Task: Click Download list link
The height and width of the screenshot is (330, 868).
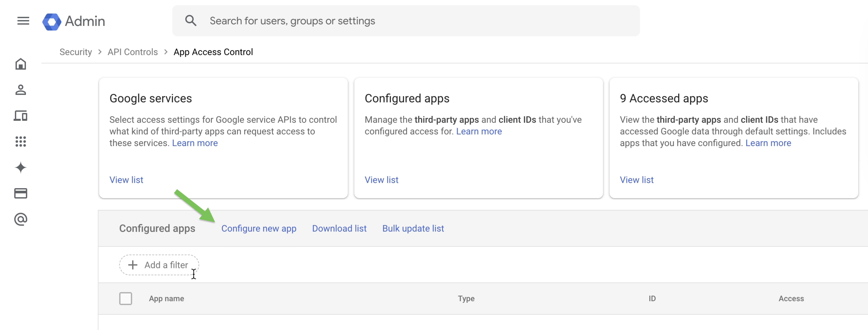Action: coord(339,228)
